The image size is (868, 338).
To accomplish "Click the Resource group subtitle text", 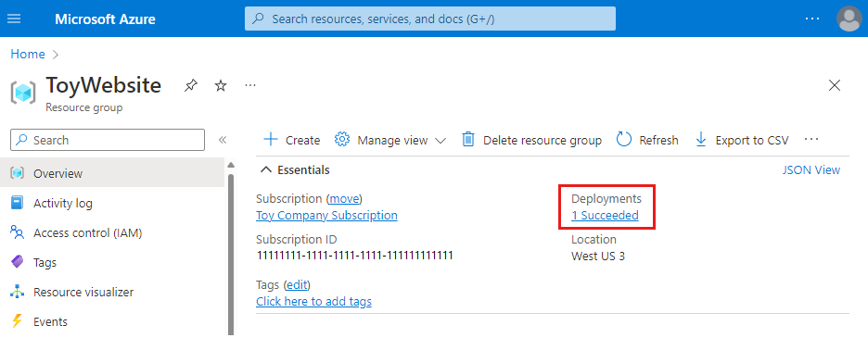I will point(84,107).
